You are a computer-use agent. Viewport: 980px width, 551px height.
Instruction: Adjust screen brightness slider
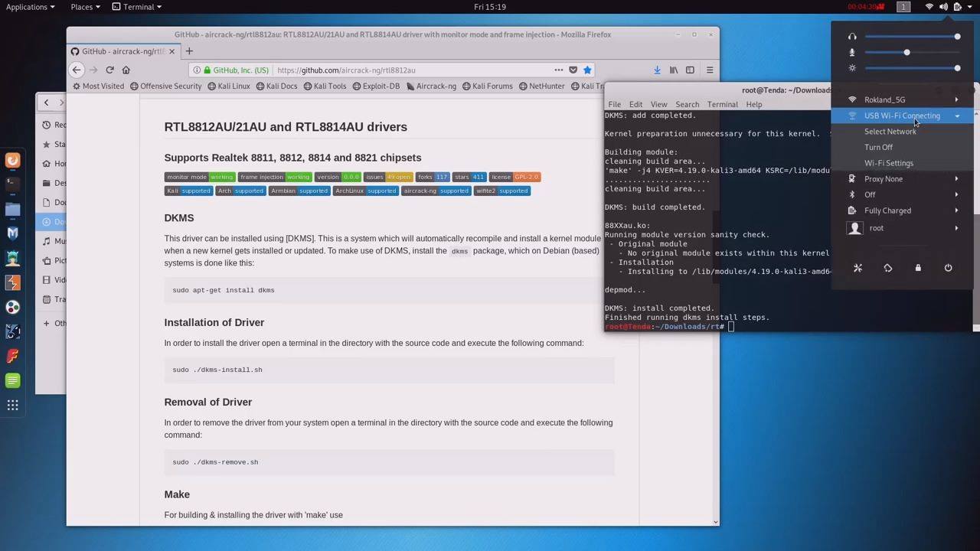pyautogui.click(x=911, y=68)
